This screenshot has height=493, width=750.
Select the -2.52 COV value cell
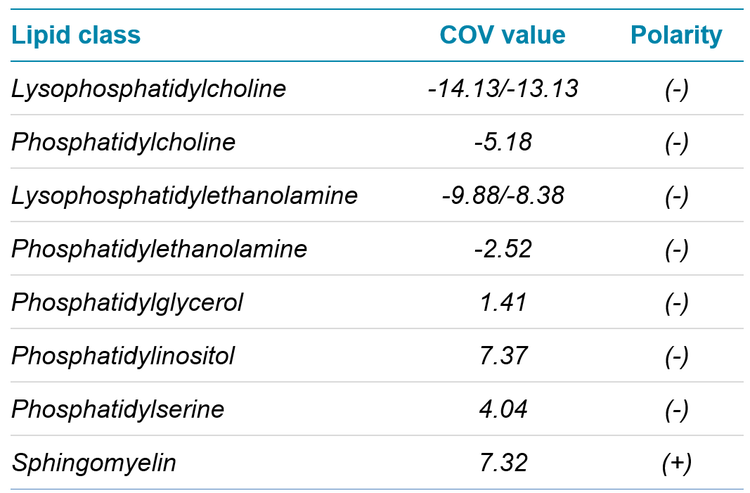point(502,249)
